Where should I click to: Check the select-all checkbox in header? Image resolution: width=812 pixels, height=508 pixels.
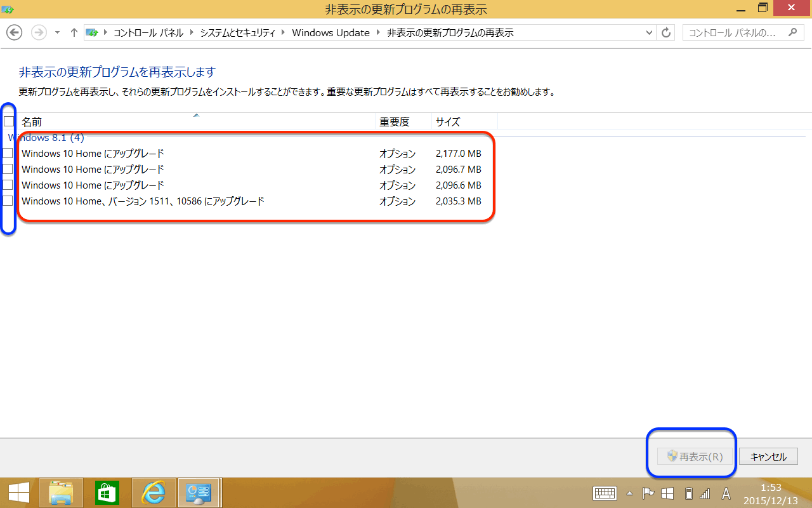[x=9, y=121]
